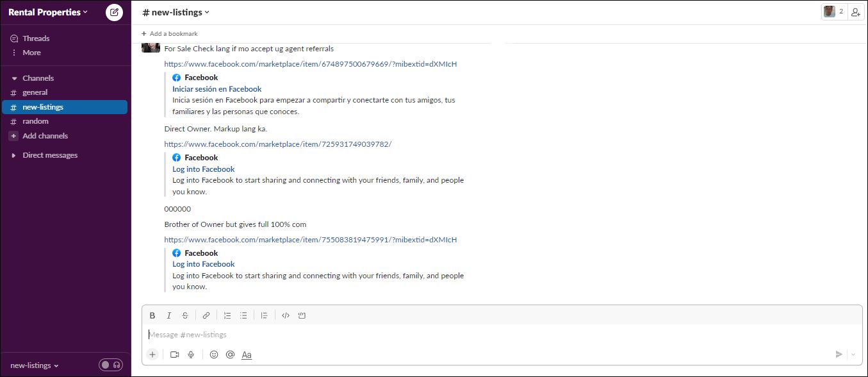This screenshot has height=377, width=868.
Task: Expand the Direct messages section
Action: pyautogui.click(x=14, y=155)
